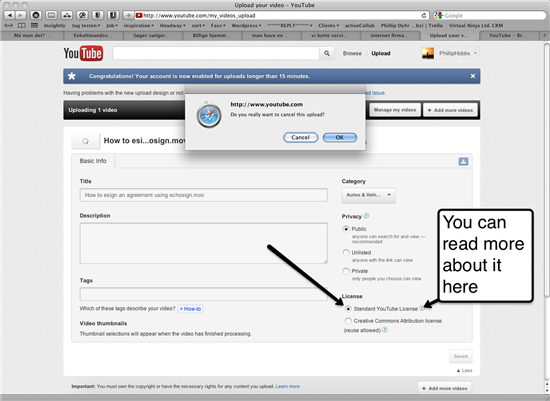
Task: Select the Unlisted privacy option
Action: [346, 253]
